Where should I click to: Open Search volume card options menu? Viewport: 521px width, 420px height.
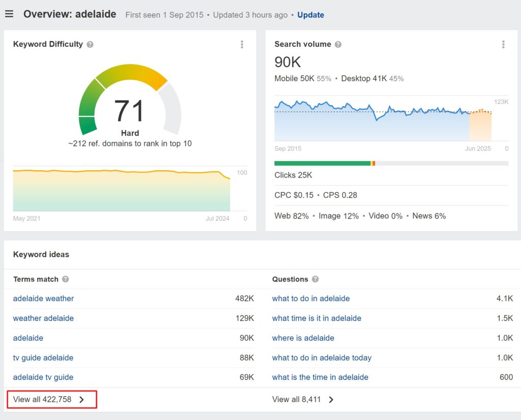pyautogui.click(x=503, y=44)
